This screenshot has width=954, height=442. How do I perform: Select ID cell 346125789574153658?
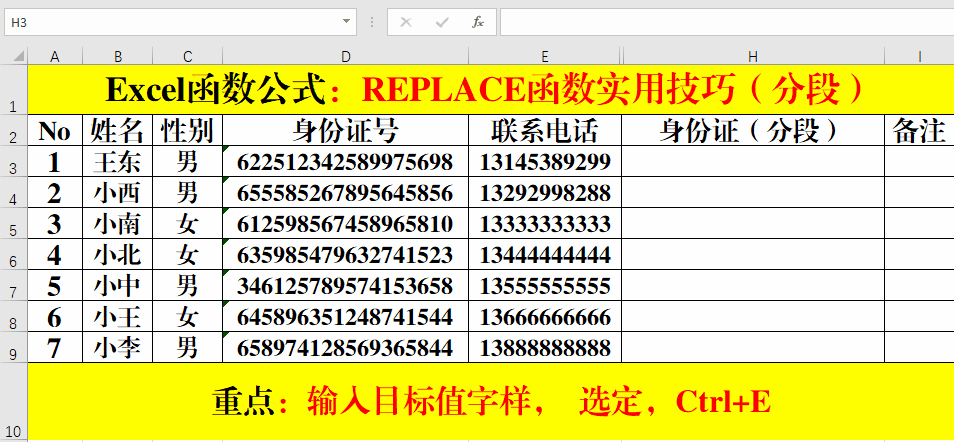(346, 286)
